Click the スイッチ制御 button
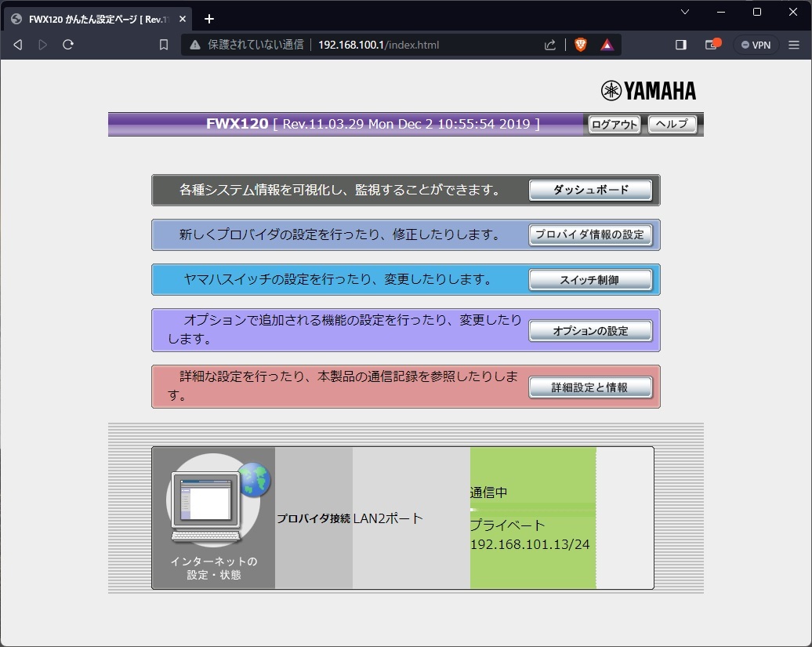The height and width of the screenshot is (647, 812). point(591,279)
